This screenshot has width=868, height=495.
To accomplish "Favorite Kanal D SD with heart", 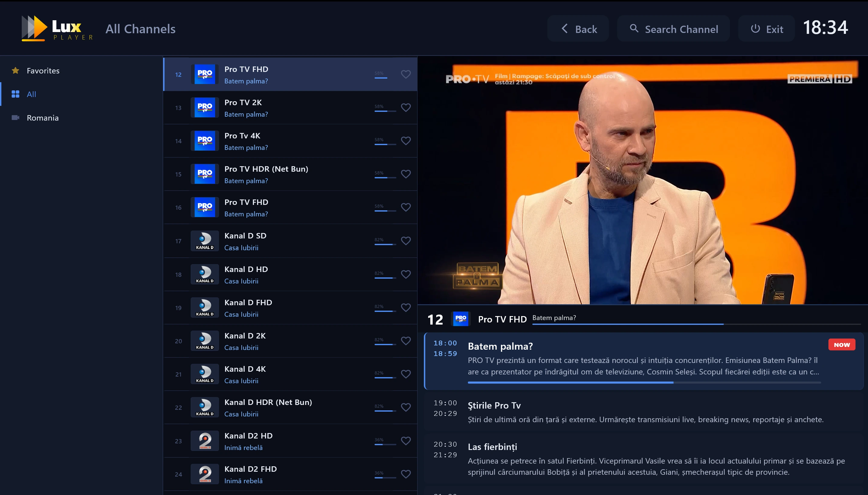I will click(406, 241).
